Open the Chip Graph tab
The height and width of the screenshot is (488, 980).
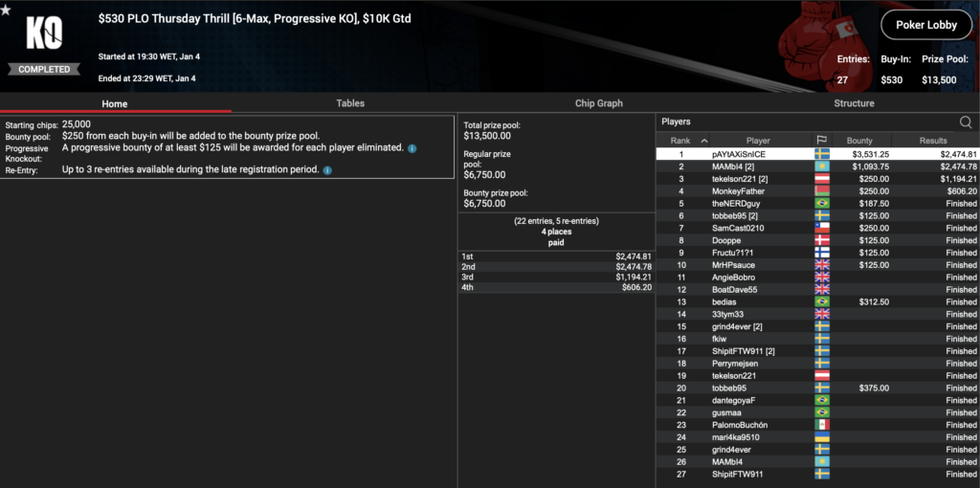point(598,103)
